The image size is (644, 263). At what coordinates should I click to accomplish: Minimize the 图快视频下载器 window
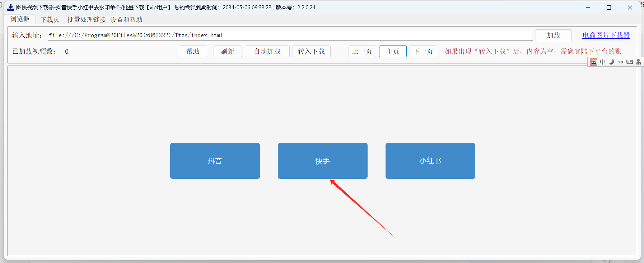[x=588, y=8]
